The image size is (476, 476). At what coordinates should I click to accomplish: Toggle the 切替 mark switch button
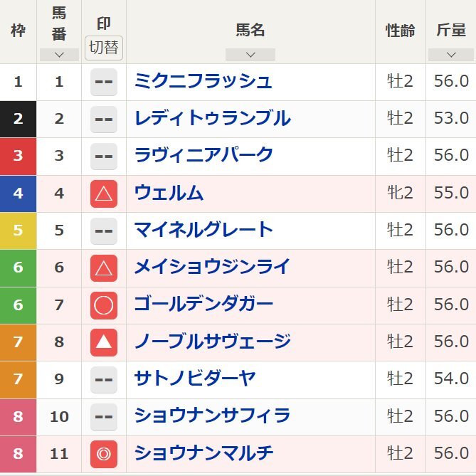point(104,48)
